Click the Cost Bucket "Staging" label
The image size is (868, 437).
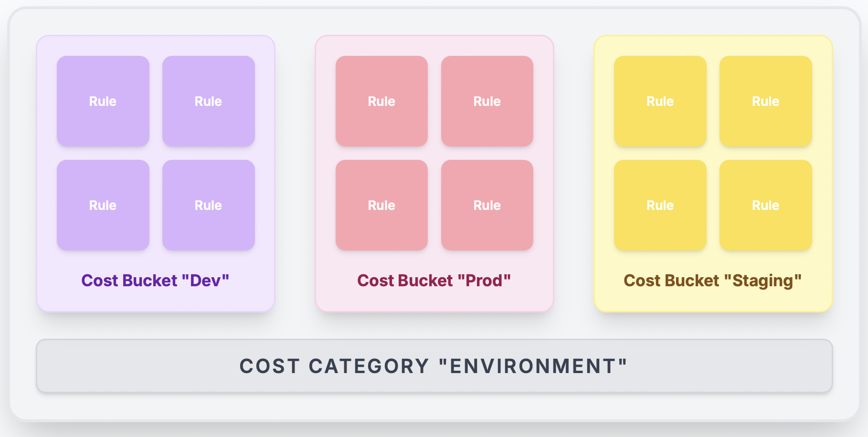pyautogui.click(x=712, y=281)
